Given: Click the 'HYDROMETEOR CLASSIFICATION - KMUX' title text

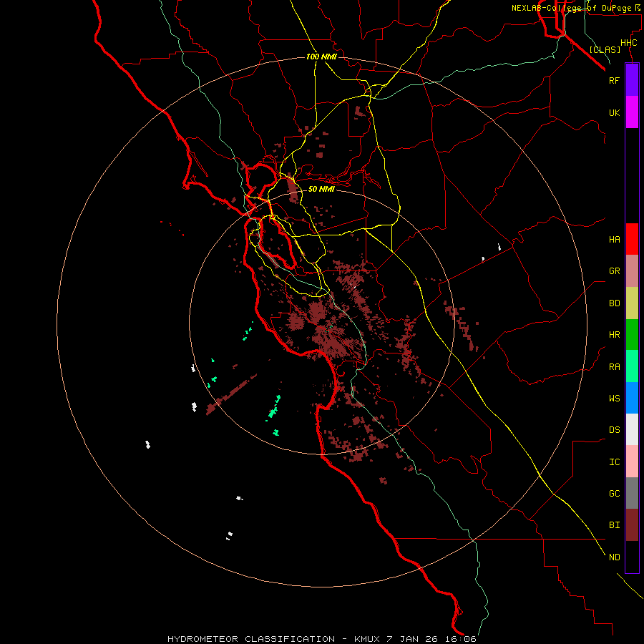Looking at the screenshot, I should (x=273, y=639).
